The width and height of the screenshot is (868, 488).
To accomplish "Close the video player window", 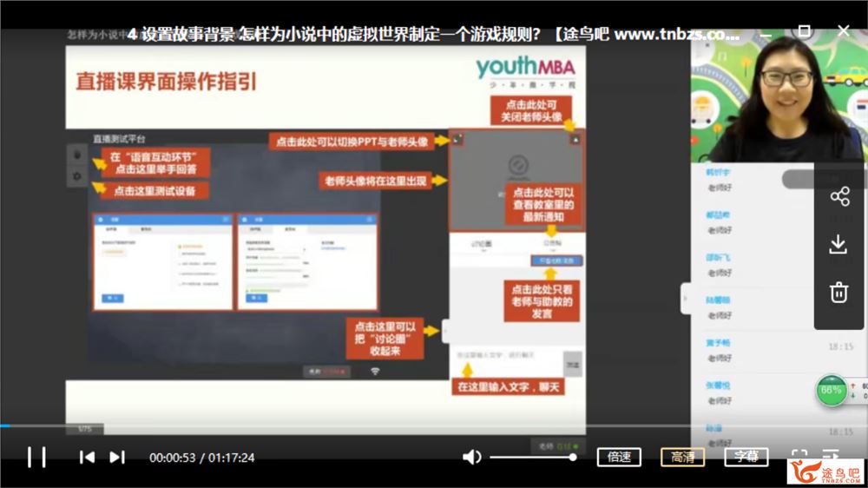I will pyautogui.click(x=843, y=31).
